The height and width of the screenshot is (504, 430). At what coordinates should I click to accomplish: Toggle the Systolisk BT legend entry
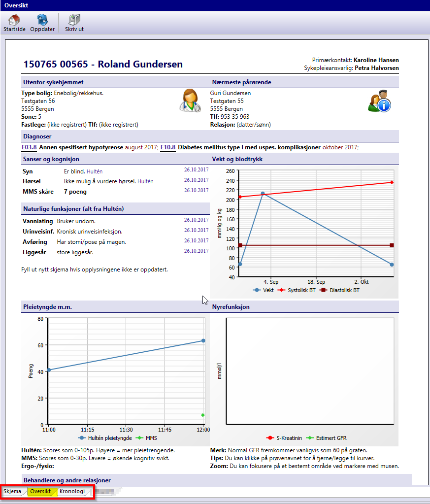coord(297,290)
